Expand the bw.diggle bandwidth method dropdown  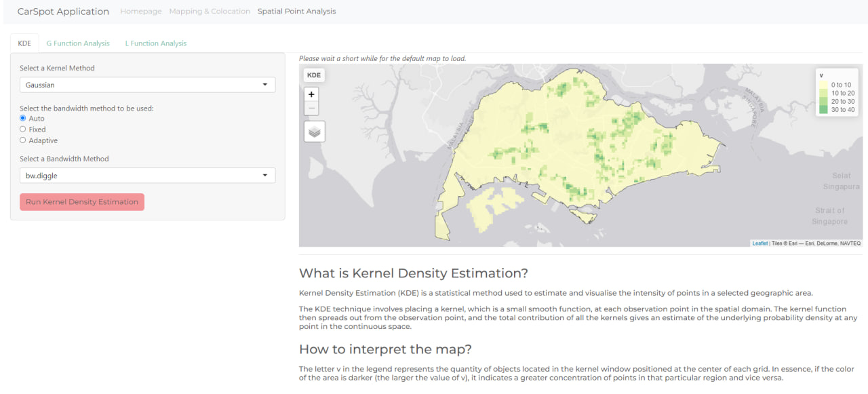tap(147, 176)
